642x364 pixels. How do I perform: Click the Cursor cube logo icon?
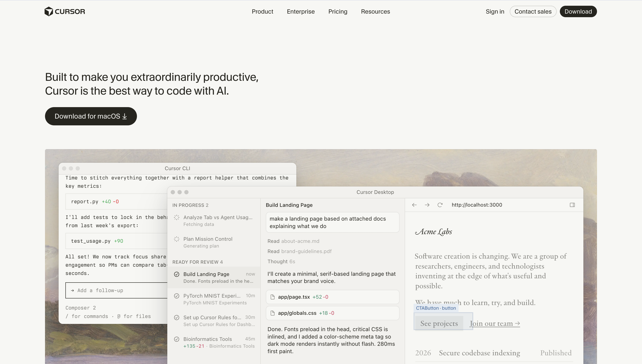pyautogui.click(x=49, y=11)
